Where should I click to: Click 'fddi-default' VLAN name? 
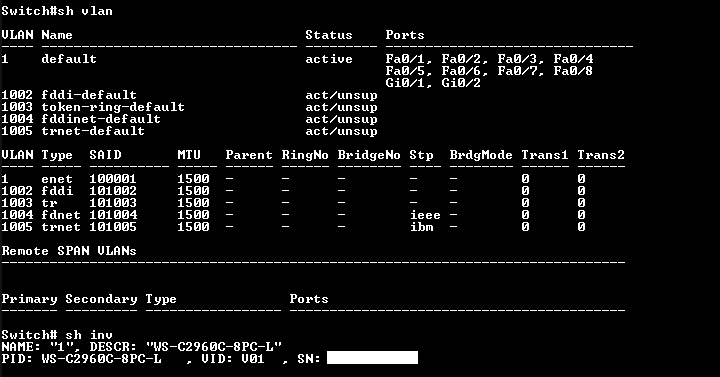[89, 95]
